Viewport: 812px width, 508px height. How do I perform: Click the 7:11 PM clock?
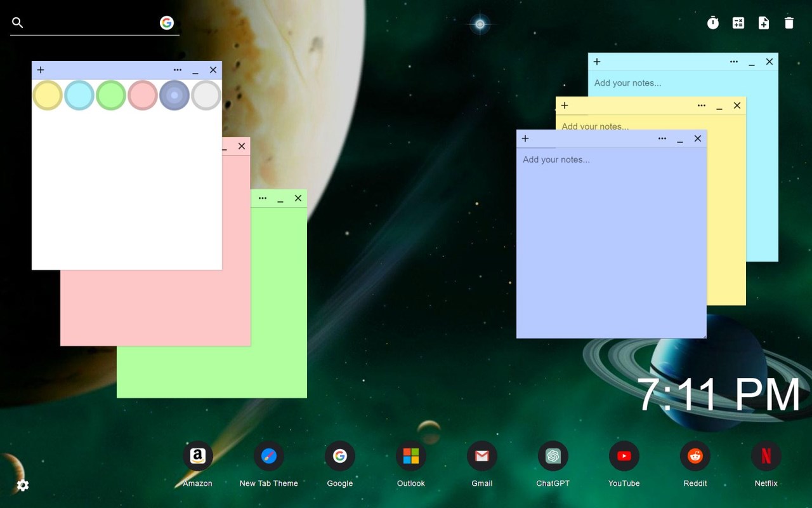point(719,395)
